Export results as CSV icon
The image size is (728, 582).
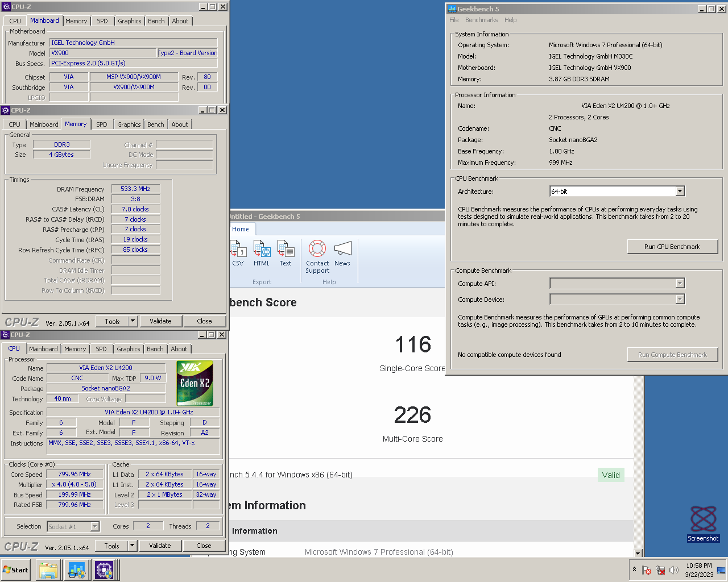[237, 250]
